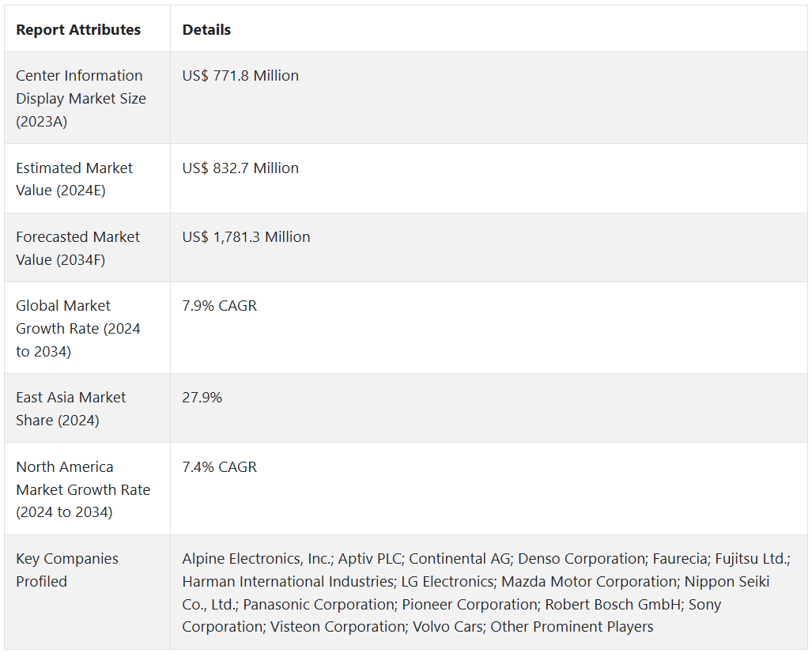812x653 pixels.
Task: Select the US$ 771.8 Million value
Action: [240, 76]
